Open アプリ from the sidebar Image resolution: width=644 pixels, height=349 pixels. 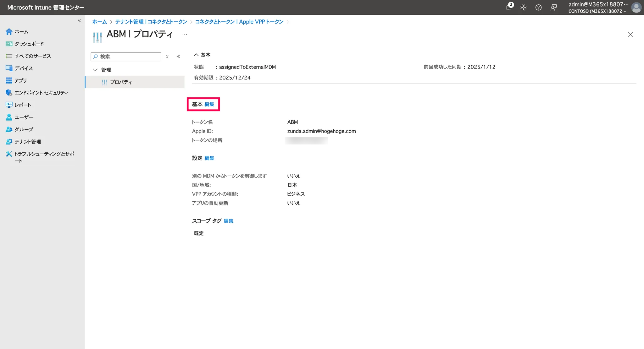coord(20,80)
